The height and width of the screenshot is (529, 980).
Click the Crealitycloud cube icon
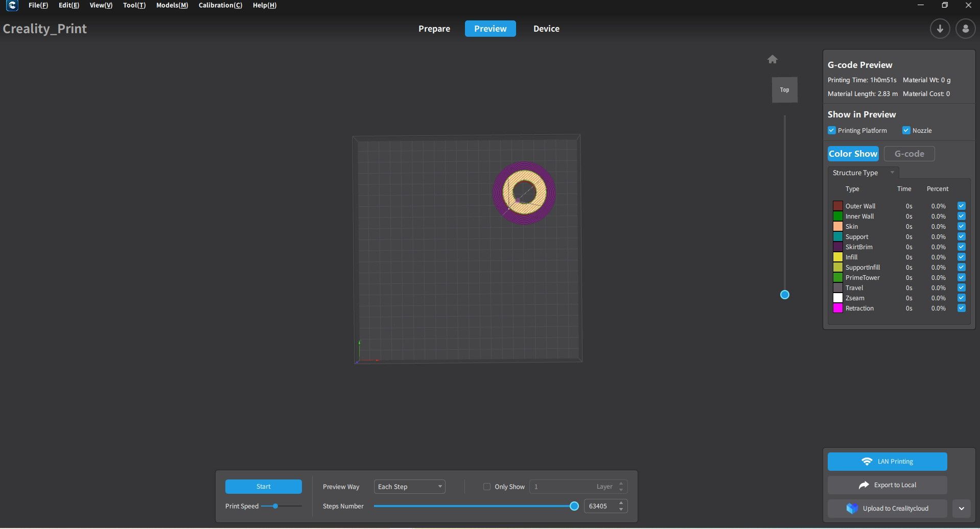(852, 509)
